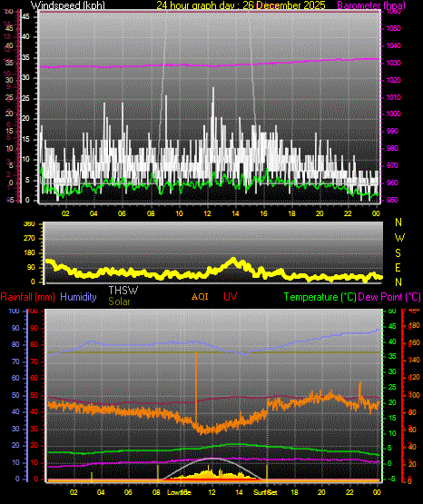Click the "Barometer (hpa)" magenta label
This screenshot has height=504, width=423.
point(371,5)
